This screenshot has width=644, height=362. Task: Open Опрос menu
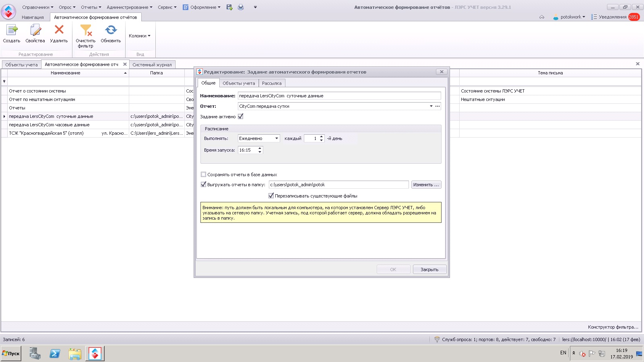[x=67, y=7]
